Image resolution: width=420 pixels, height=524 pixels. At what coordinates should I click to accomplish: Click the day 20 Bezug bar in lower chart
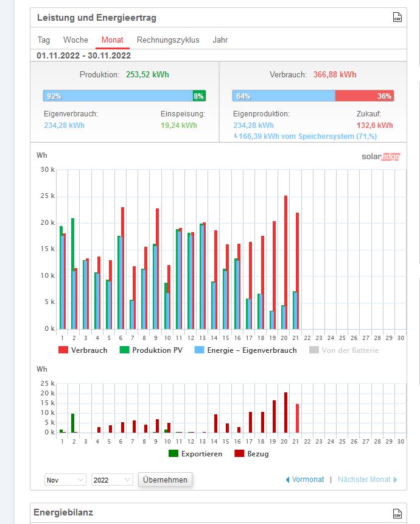[286, 412]
